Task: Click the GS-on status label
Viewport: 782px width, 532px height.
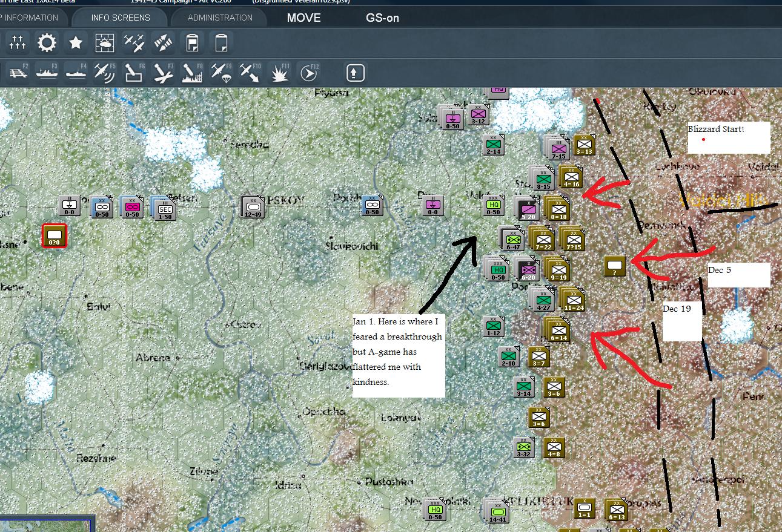Action: click(x=382, y=18)
